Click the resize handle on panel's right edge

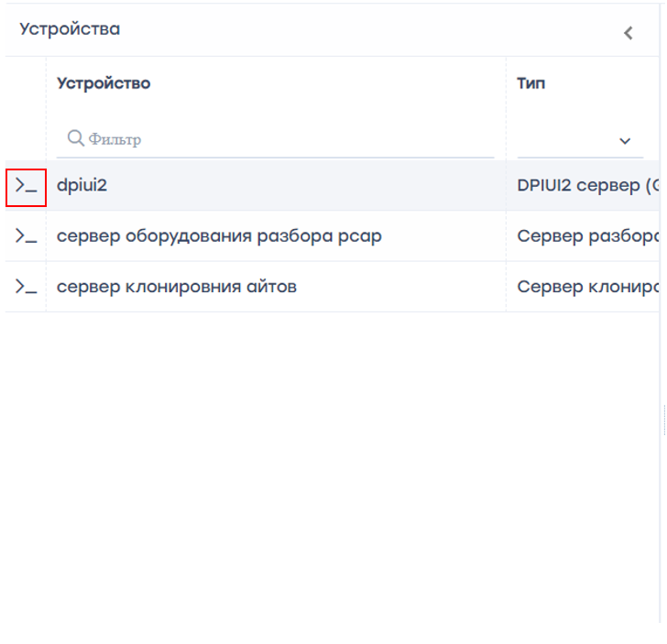click(663, 421)
